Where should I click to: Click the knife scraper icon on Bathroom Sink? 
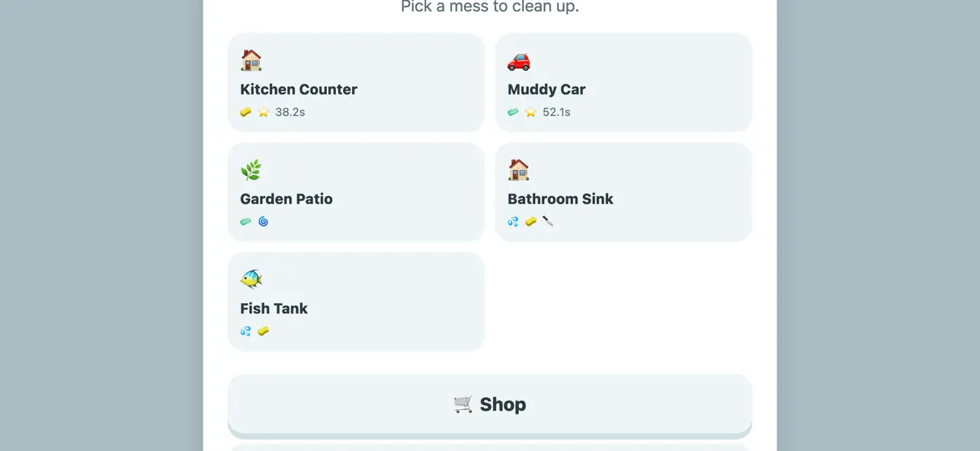548,222
